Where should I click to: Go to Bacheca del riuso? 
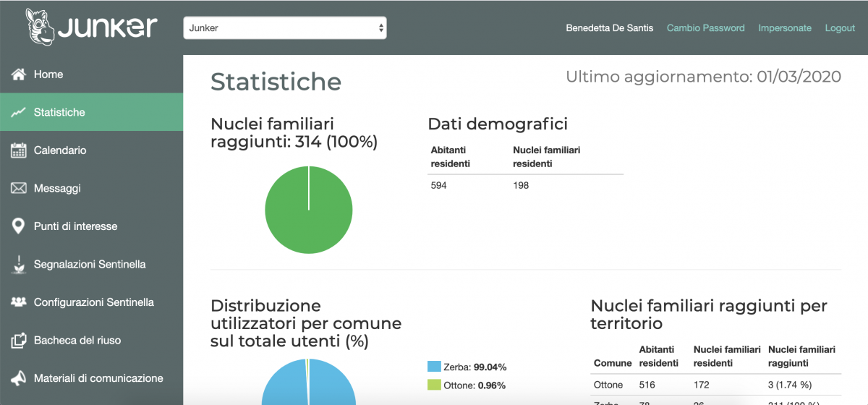pos(91,340)
